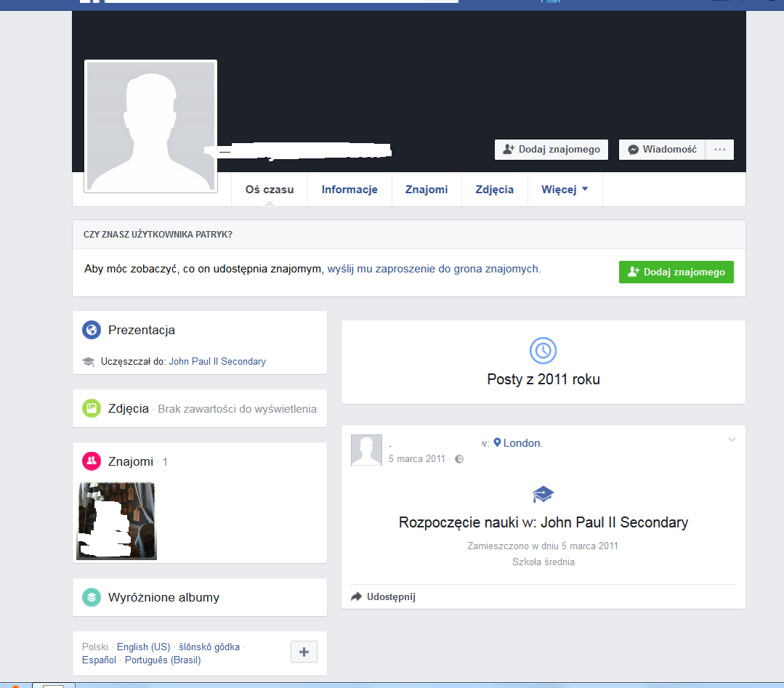The image size is (784, 688).
Task: Open the John Paul II Secondary link
Action: pos(217,361)
